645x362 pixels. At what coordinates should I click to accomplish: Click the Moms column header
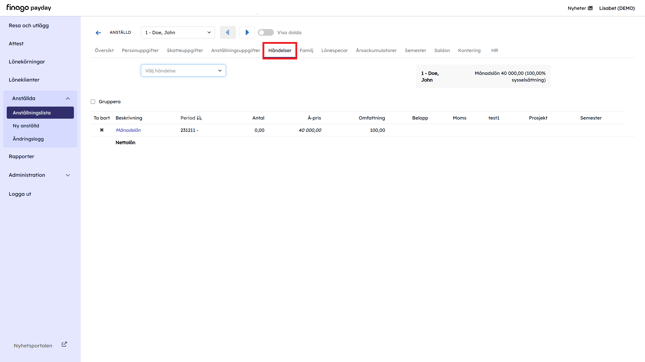click(x=459, y=118)
